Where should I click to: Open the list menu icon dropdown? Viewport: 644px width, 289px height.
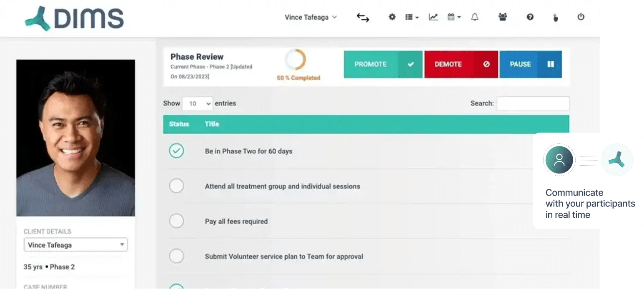click(412, 17)
